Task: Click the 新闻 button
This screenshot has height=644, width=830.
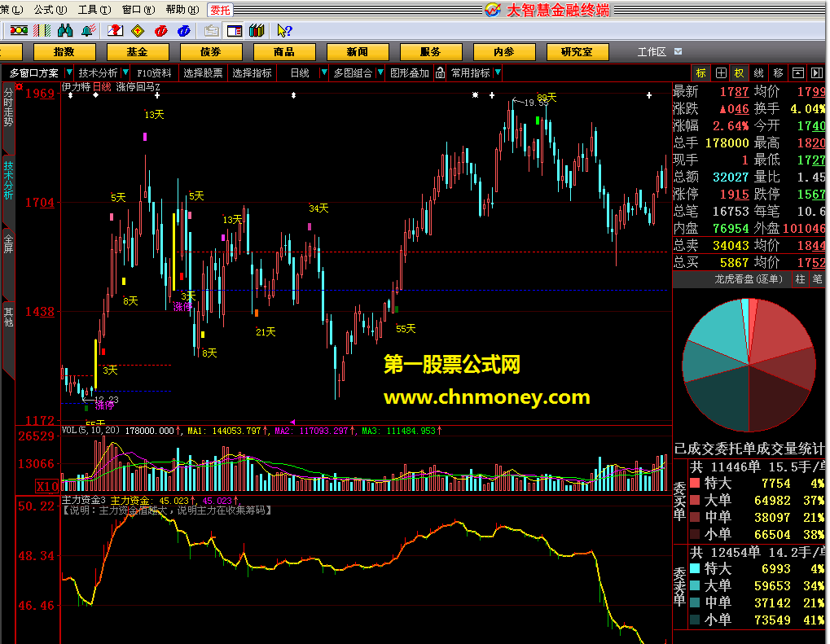Action: [358, 52]
